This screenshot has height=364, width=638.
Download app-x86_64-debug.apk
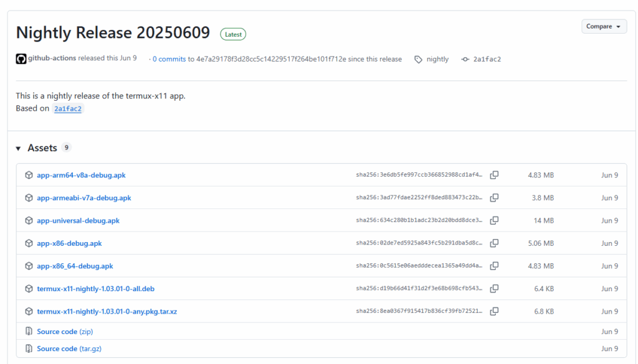pos(75,266)
